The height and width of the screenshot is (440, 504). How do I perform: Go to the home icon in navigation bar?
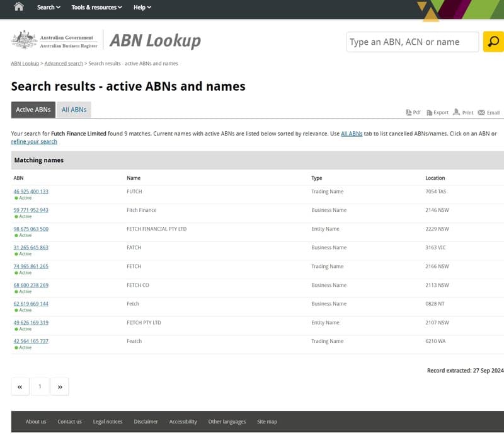tap(19, 6)
